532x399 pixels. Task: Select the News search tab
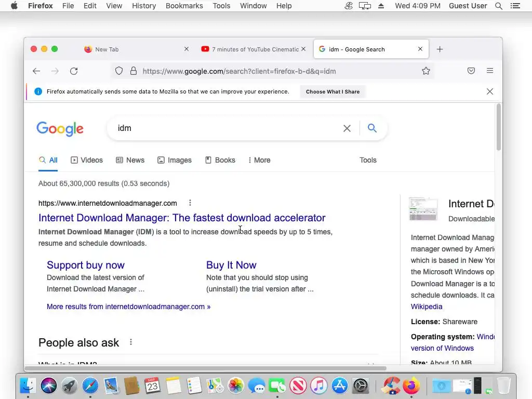[130, 160]
